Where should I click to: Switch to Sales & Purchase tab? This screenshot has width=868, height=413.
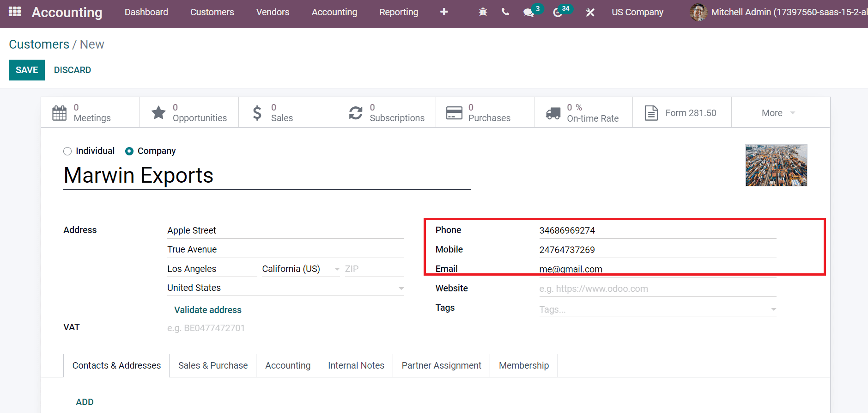(213, 365)
